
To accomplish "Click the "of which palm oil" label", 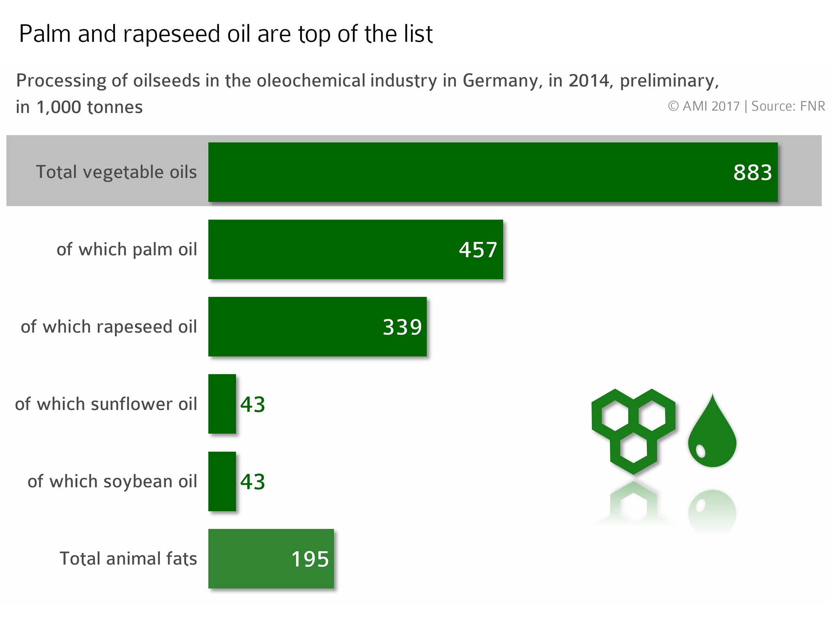I will click(127, 249).
